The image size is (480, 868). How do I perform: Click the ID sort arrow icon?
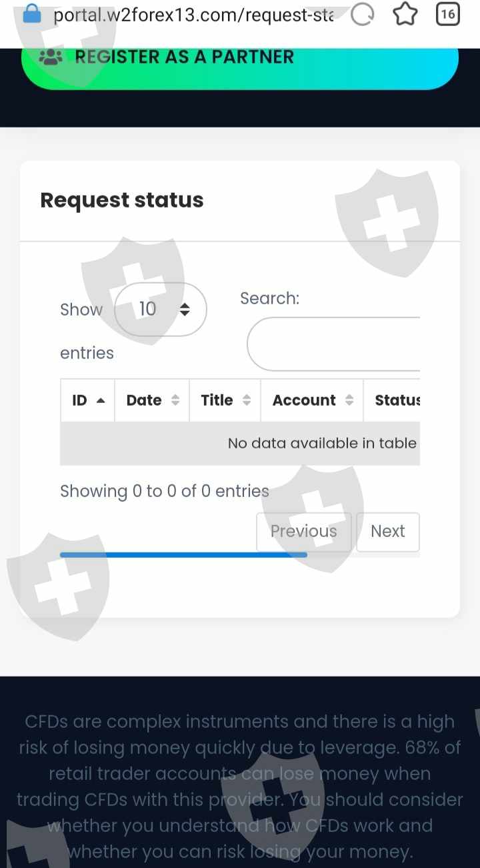tap(101, 400)
